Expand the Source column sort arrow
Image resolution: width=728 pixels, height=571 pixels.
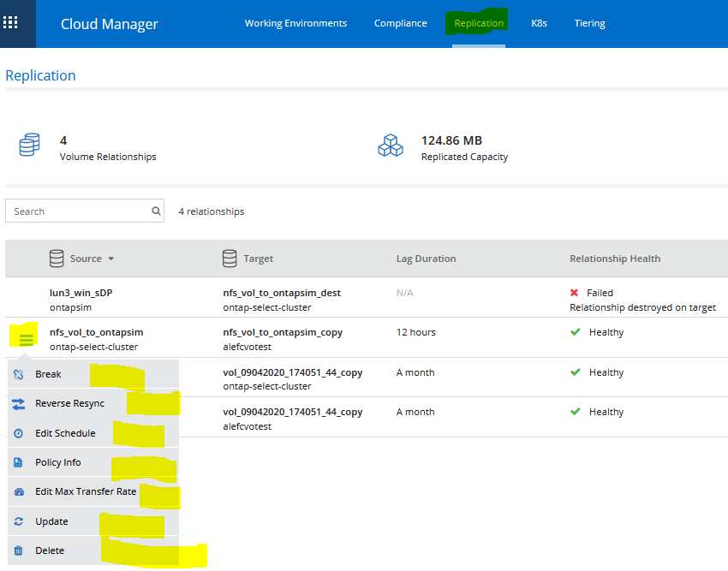(111, 259)
